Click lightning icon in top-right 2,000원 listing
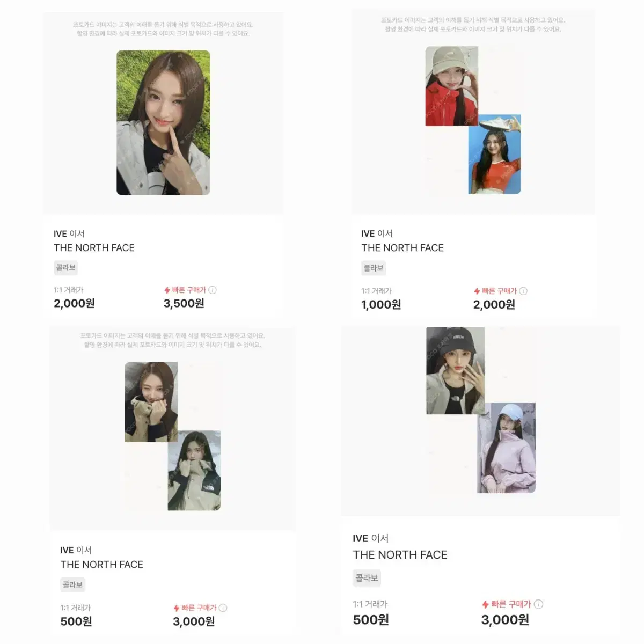This screenshot has width=644, height=644. tap(477, 291)
